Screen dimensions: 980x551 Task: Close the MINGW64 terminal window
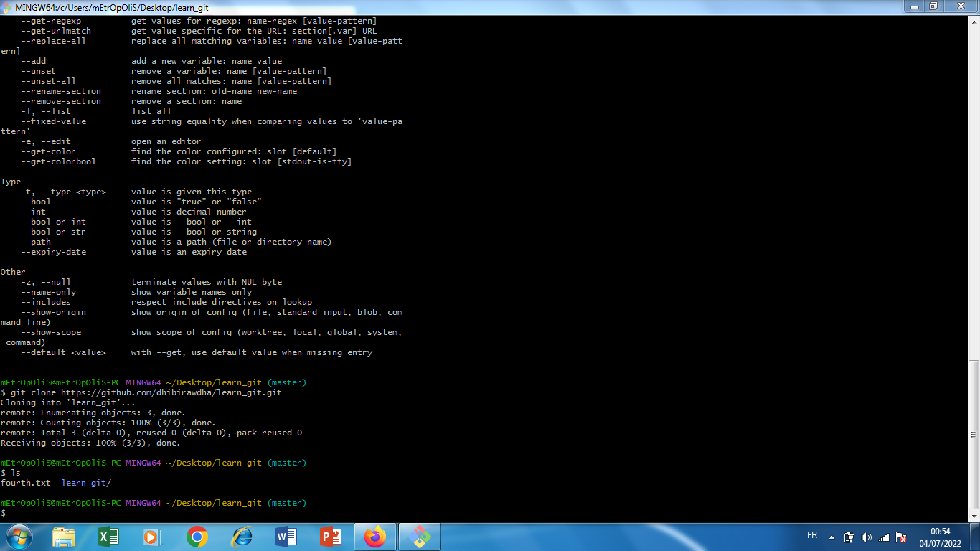pyautogui.click(x=960, y=6)
